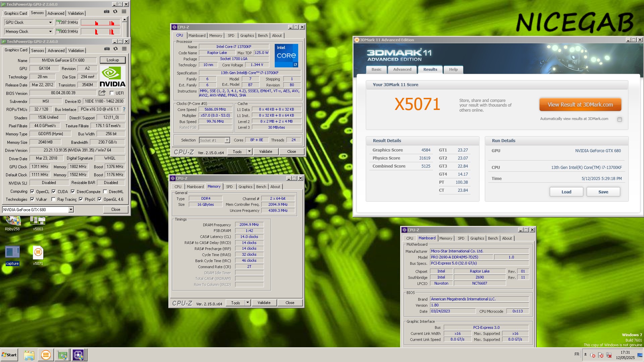
Task: Toggle Ray Tracing checkbox
Action: pyautogui.click(x=53, y=199)
